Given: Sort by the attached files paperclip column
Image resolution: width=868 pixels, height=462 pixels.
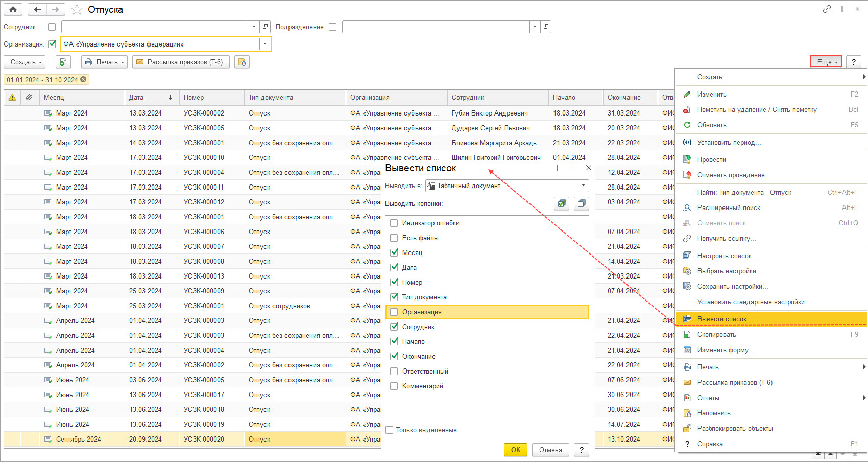Looking at the screenshot, I should pos(30,97).
